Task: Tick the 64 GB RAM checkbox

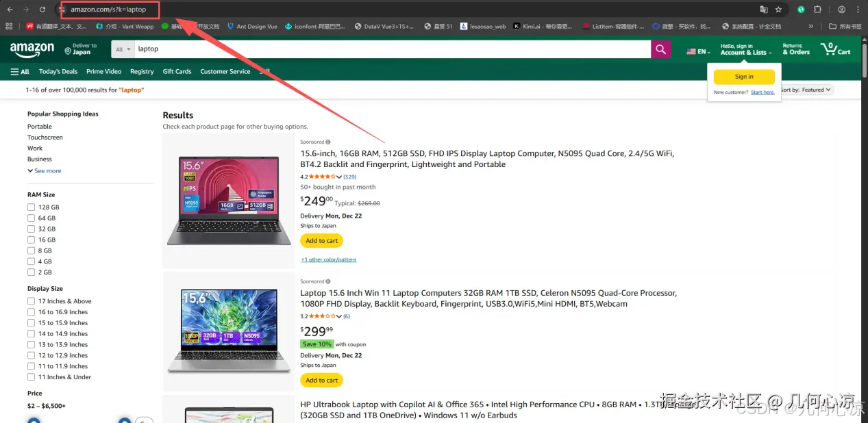Action: click(31, 218)
